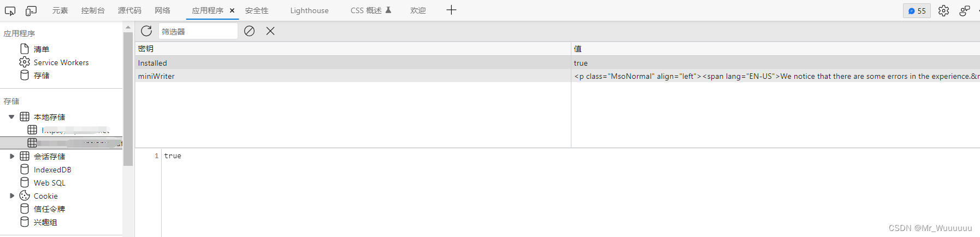
Task: Expand the Cookie tree node
Action: pos(11,195)
